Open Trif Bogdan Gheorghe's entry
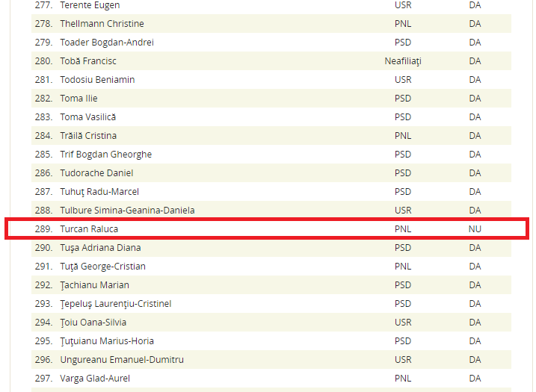The height and width of the screenshot is (392, 536). [105, 155]
